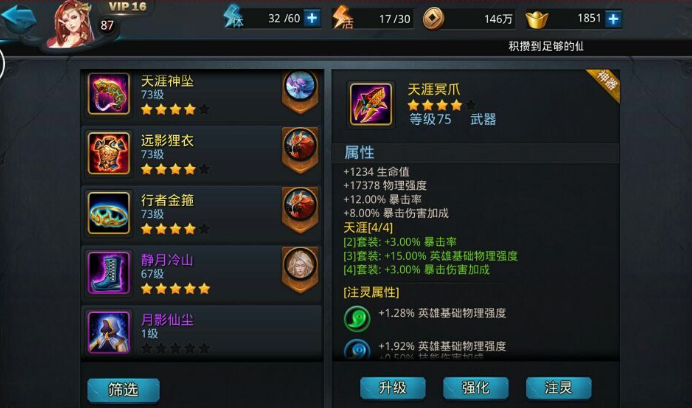Tap the VIP 16 badge
This screenshot has height=408, width=692.
(128, 7)
